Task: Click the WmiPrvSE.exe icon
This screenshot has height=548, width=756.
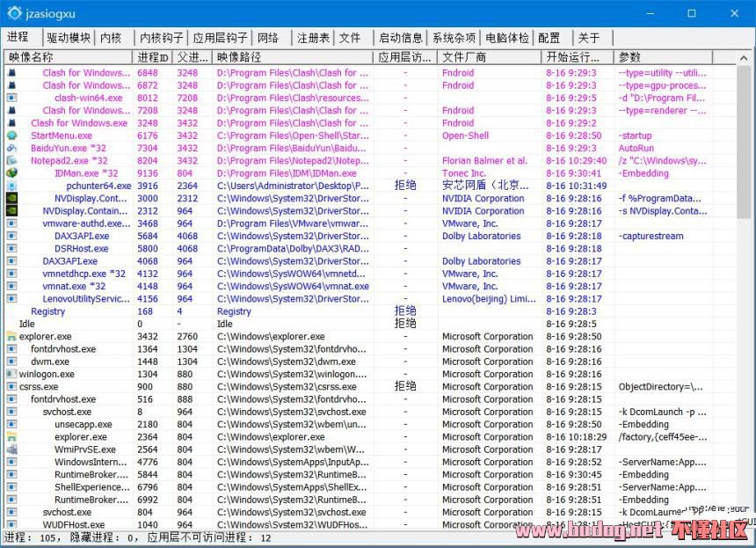Action: (x=11, y=449)
